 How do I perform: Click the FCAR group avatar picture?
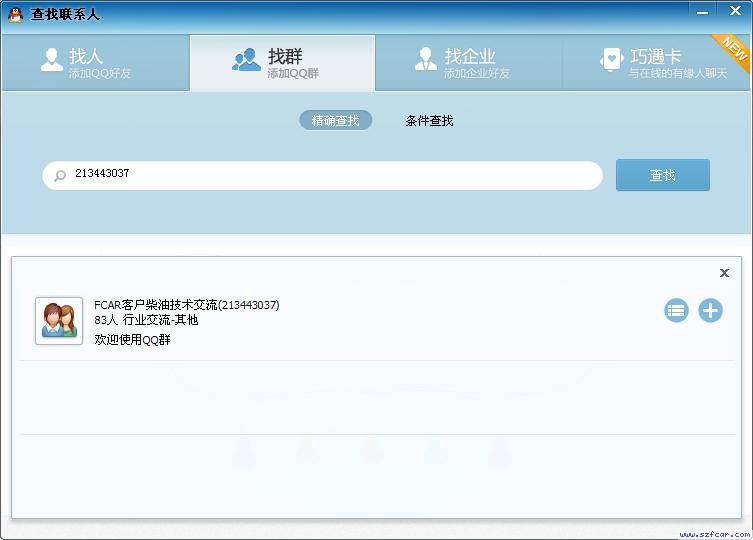pyautogui.click(x=59, y=321)
